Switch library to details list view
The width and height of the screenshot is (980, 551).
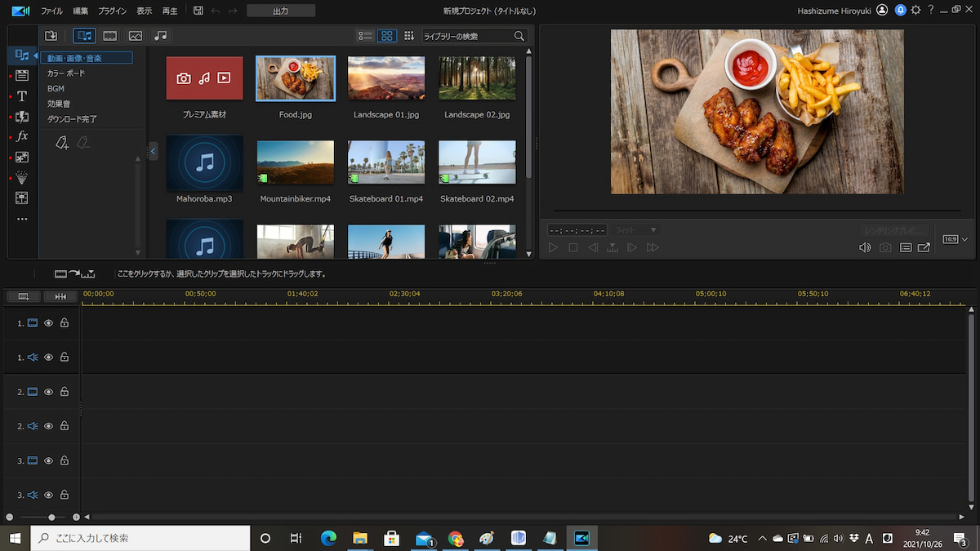point(365,36)
